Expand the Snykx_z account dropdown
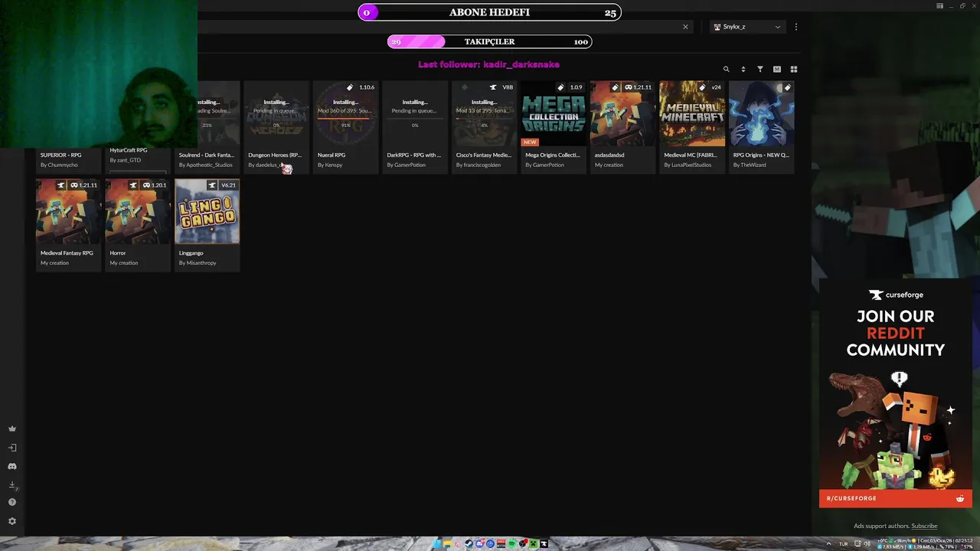Image resolution: width=980 pixels, height=551 pixels. pyautogui.click(x=747, y=27)
